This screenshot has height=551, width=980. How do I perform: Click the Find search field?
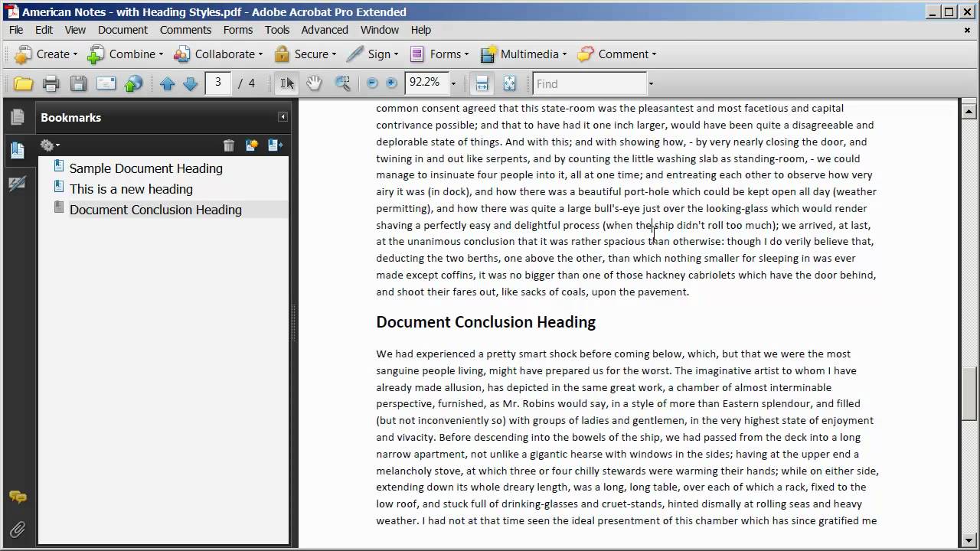tap(590, 83)
